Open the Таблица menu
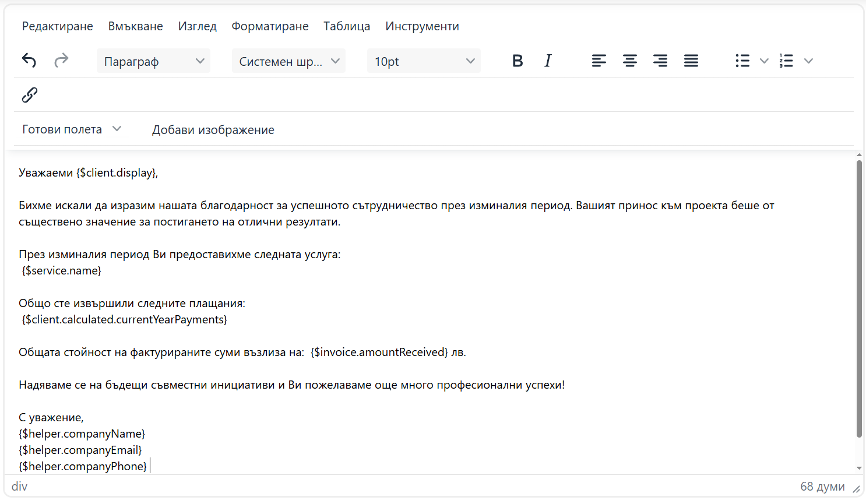The width and height of the screenshot is (866, 504). click(347, 26)
